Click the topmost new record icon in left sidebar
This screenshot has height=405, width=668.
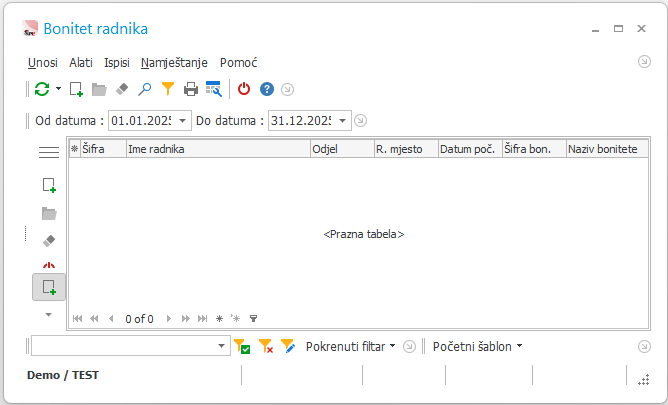coord(49,186)
